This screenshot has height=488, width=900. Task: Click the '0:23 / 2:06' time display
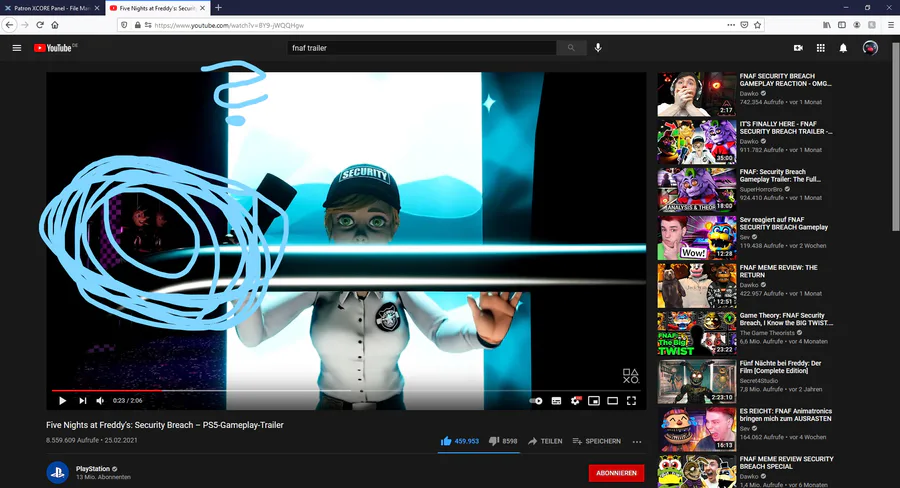click(x=127, y=401)
